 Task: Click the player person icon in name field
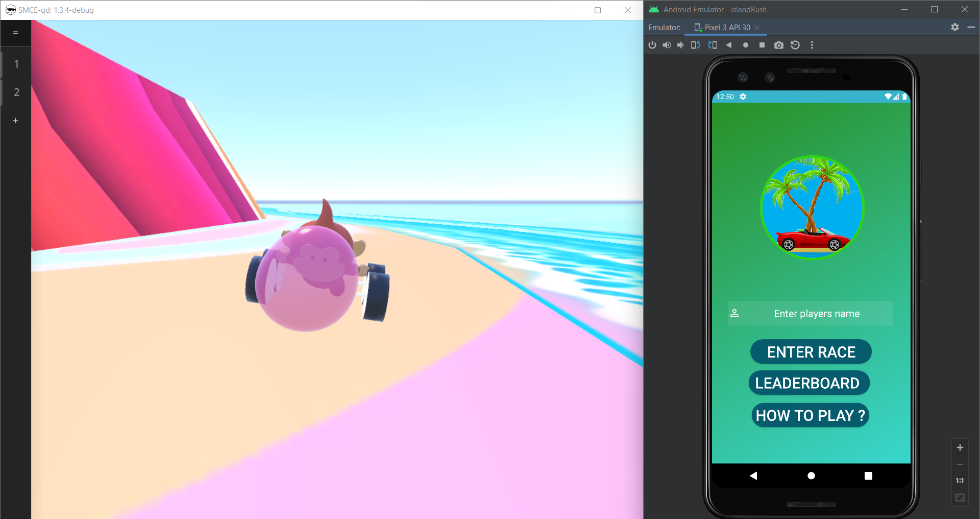pos(734,313)
